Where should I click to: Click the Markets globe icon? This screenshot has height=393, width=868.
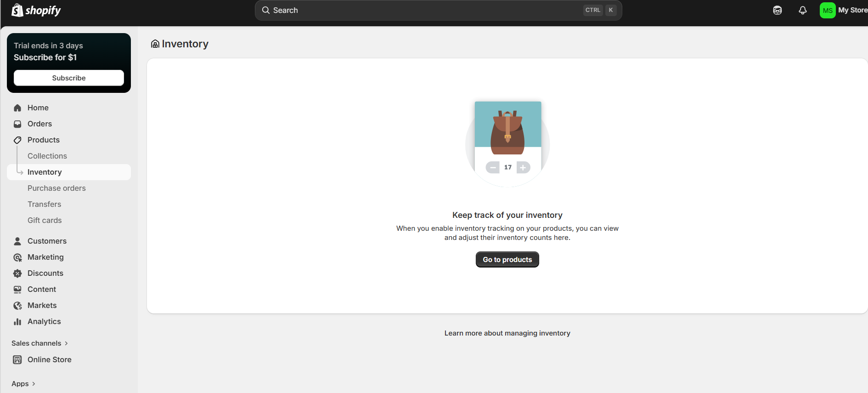coord(17,305)
